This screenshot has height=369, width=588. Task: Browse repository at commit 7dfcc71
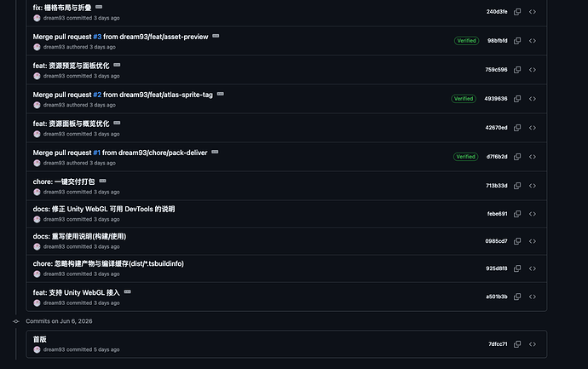point(533,344)
